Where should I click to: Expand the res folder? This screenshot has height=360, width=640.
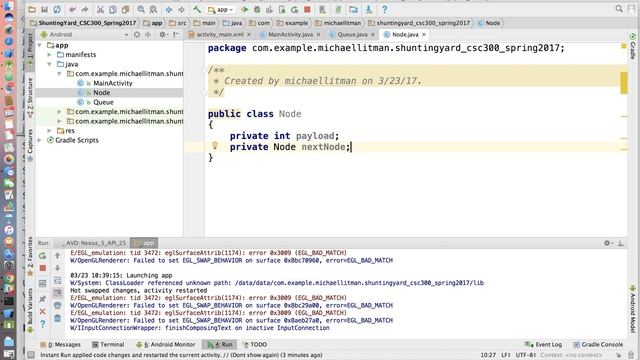(x=49, y=131)
